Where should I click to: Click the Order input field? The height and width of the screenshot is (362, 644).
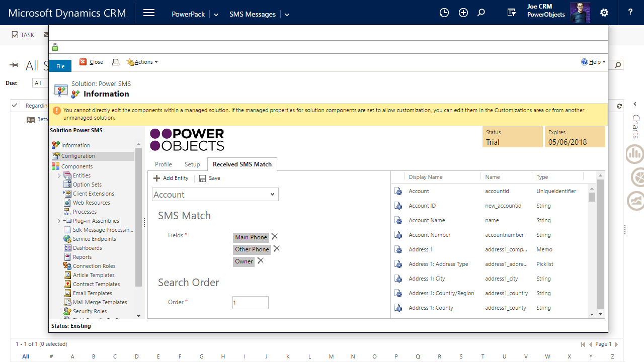[251, 303]
